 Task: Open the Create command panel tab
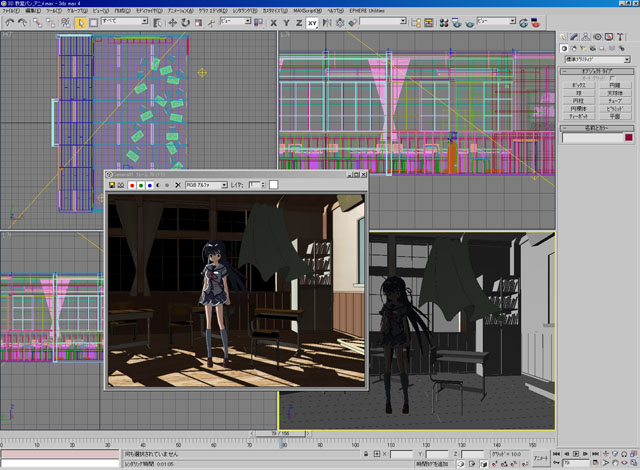563,37
